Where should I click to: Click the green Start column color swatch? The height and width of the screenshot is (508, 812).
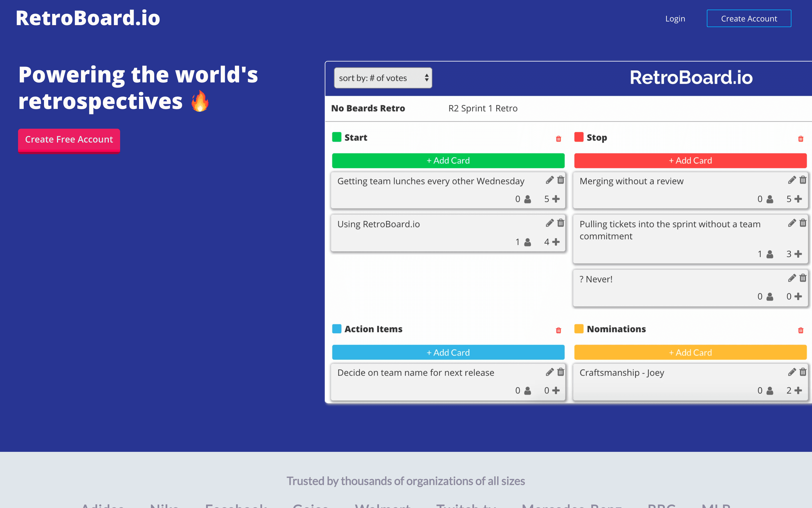[x=337, y=137]
